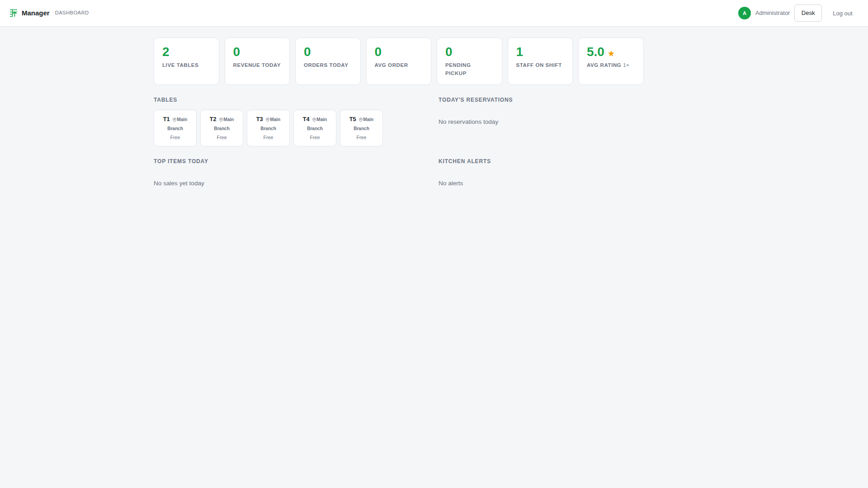The height and width of the screenshot is (488, 868).
Task: Select the T2 table card
Action: pyautogui.click(x=222, y=128)
